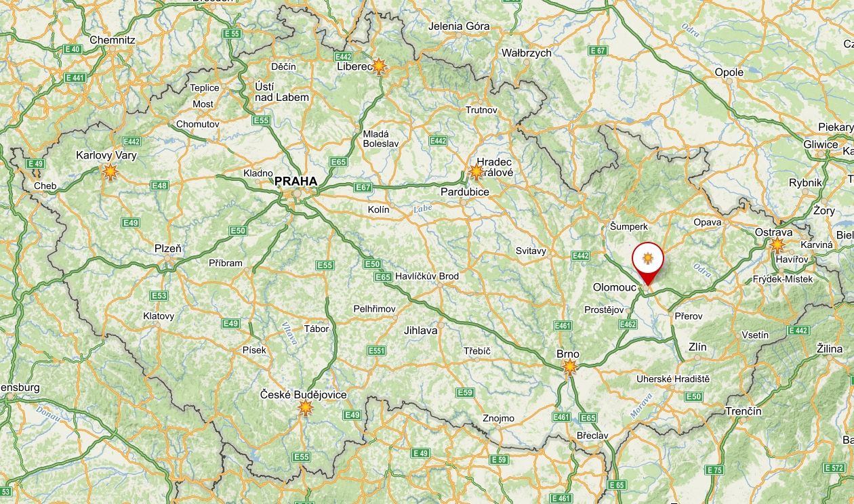
Task: Click the star marker at Karlovy Vary
Action: click(110, 172)
